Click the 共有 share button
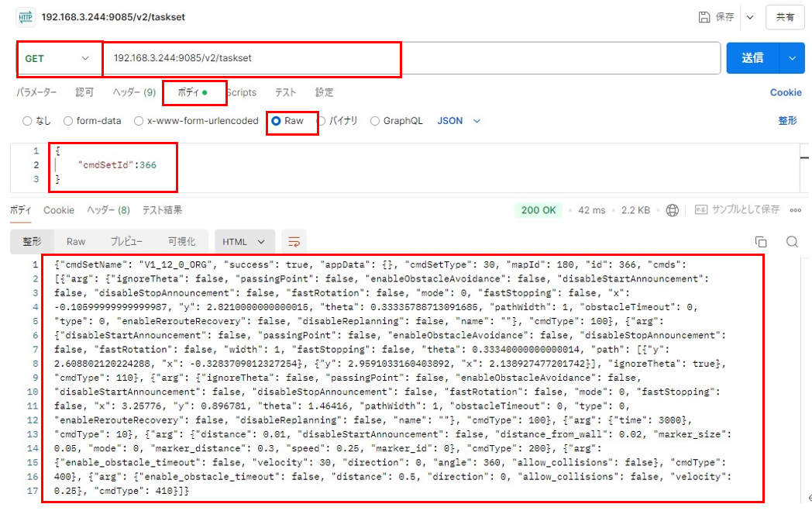 tap(785, 17)
